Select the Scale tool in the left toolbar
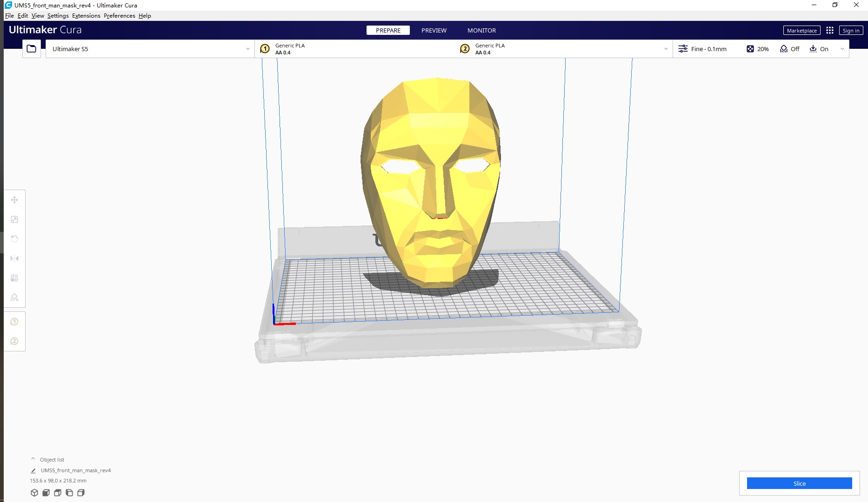Viewport: 868px width, 502px height. click(x=14, y=219)
